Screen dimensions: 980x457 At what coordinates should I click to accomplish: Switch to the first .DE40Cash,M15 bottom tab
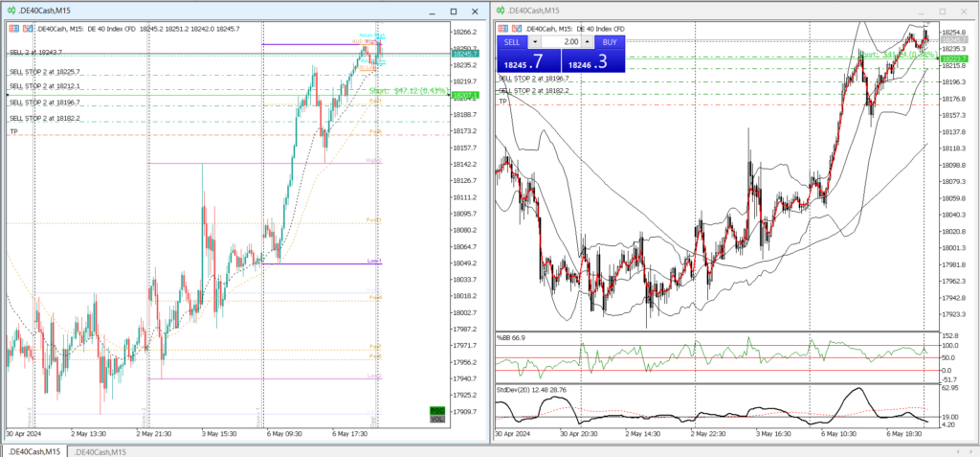point(33,452)
